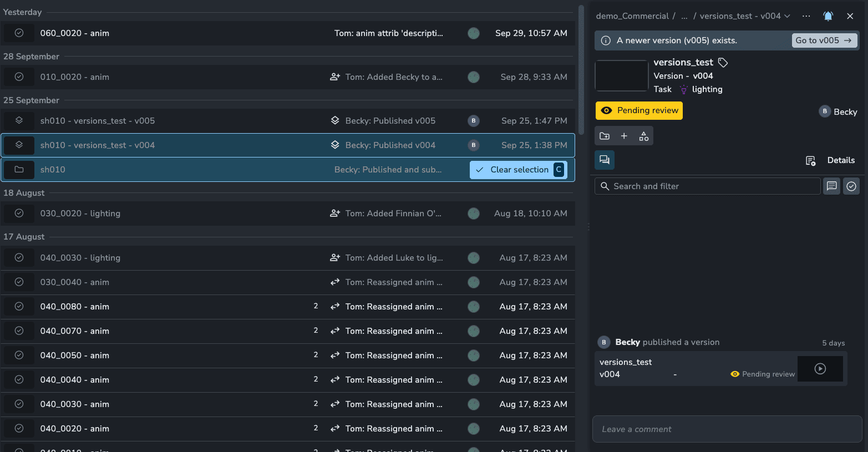Click the lighting task icon in panel
868x452 pixels.
click(x=684, y=89)
